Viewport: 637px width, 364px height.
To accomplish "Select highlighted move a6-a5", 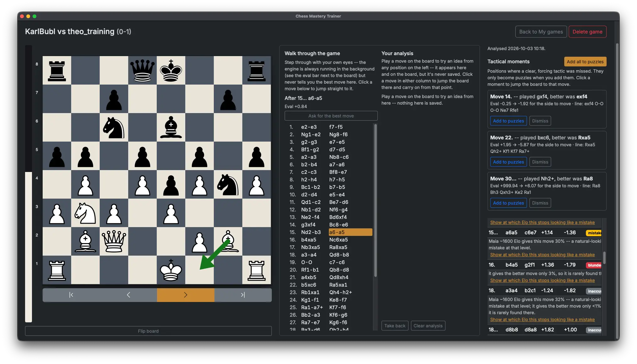I will [x=350, y=232].
